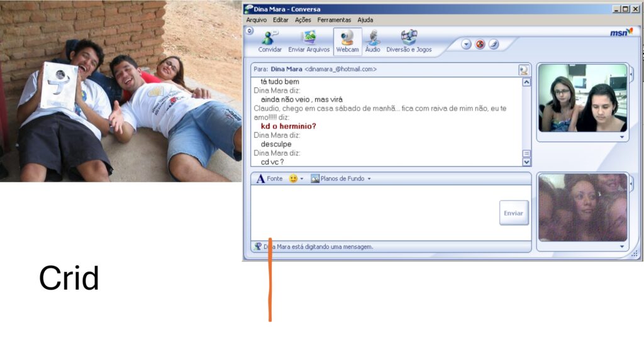Screen dimensions: 644x362
Task: Click the Convidar (invite) icon
Action: (x=270, y=38)
